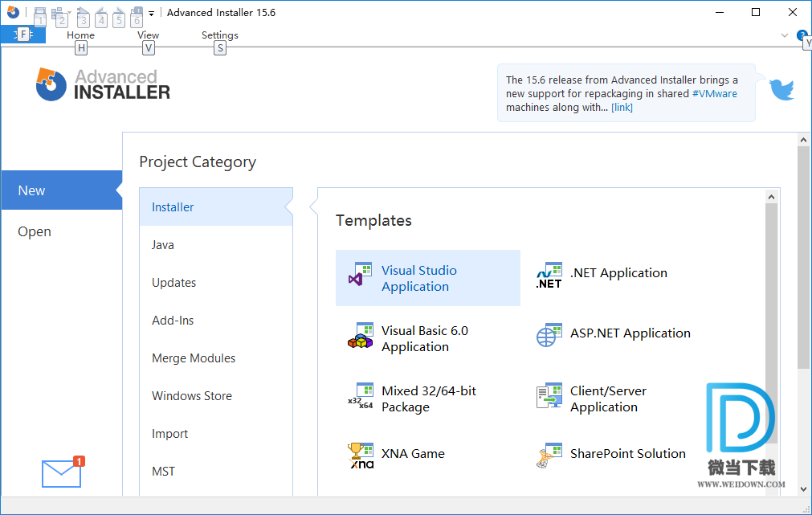Collapse the ribbon with the chevron

(x=785, y=35)
